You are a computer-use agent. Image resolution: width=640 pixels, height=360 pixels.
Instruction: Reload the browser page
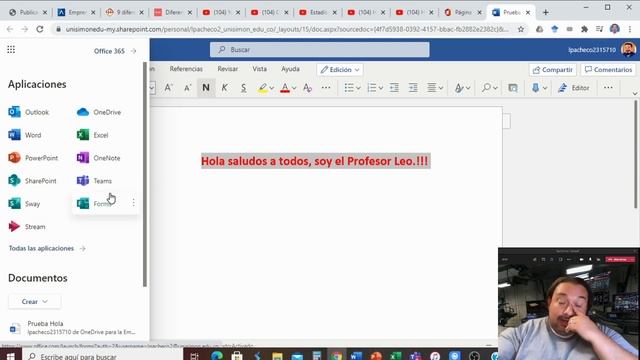[x=40, y=29]
